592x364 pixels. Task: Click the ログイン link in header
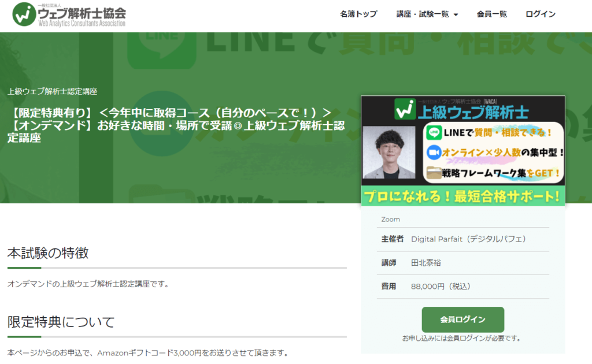point(541,14)
